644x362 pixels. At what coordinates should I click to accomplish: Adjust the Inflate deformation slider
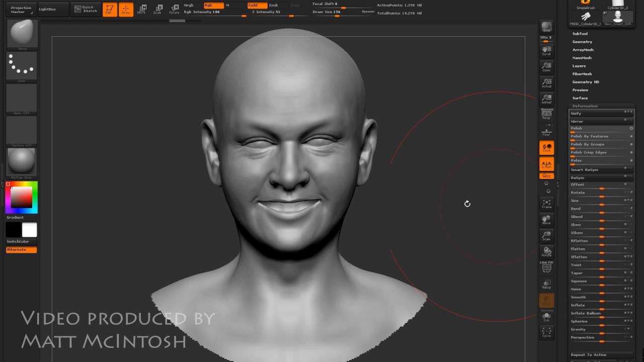[x=601, y=305]
